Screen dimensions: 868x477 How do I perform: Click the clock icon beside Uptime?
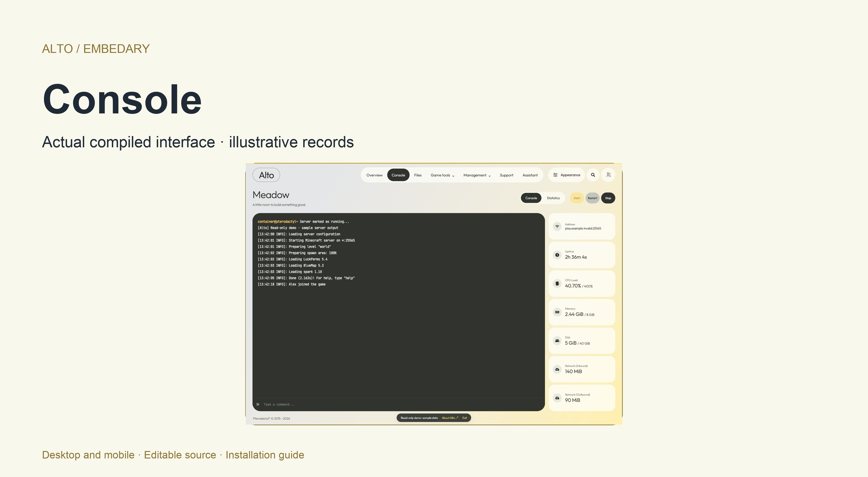557,255
